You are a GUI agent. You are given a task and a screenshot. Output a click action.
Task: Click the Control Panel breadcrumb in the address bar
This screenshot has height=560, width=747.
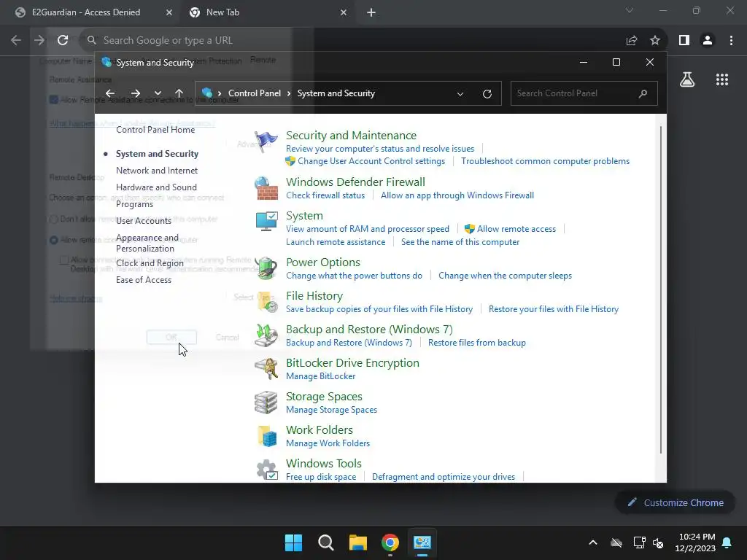[255, 93]
